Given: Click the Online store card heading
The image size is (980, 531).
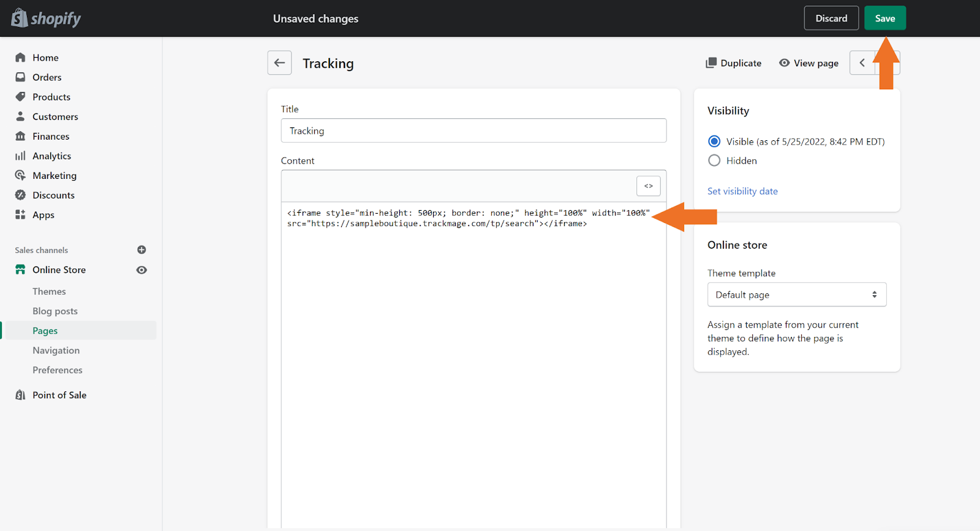Looking at the screenshot, I should pyautogui.click(x=737, y=245).
